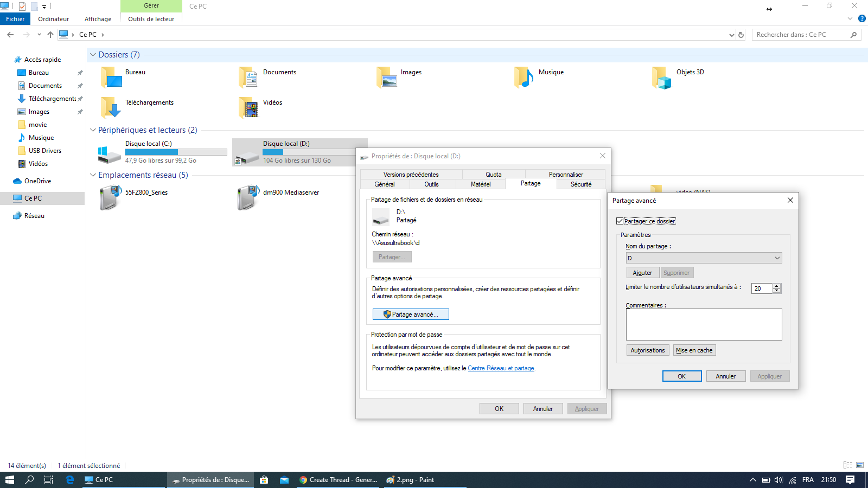Open the Centre Réseau et partage link
This screenshot has width=868, height=488.
tap(501, 368)
